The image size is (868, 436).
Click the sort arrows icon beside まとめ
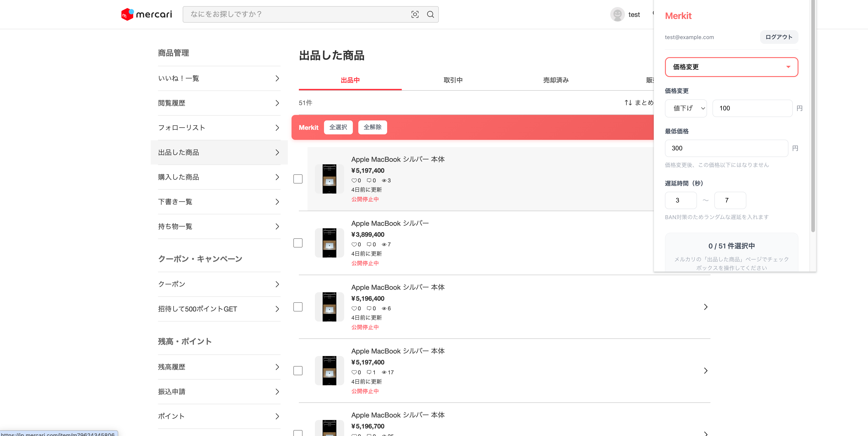pos(628,103)
